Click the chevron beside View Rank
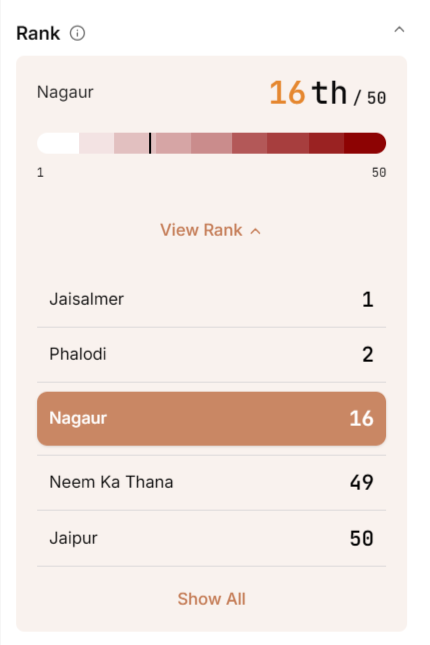Image resolution: width=430 pixels, height=645 pixels. click(x=255, y=231)
